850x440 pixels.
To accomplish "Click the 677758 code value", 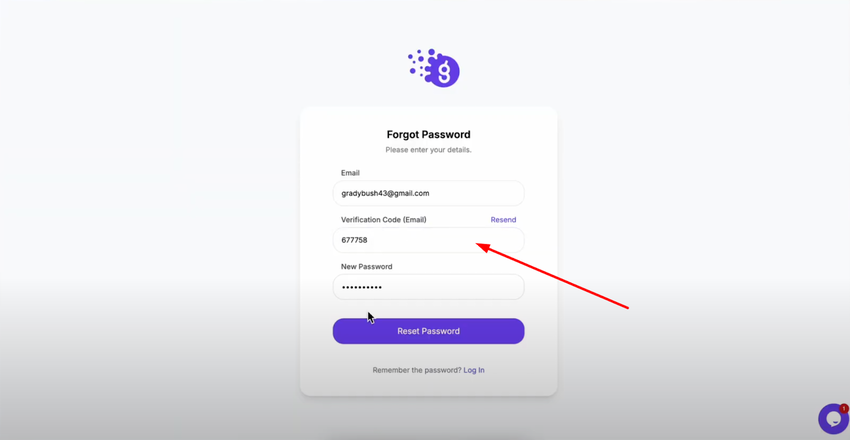I will (x=354, y=240).
